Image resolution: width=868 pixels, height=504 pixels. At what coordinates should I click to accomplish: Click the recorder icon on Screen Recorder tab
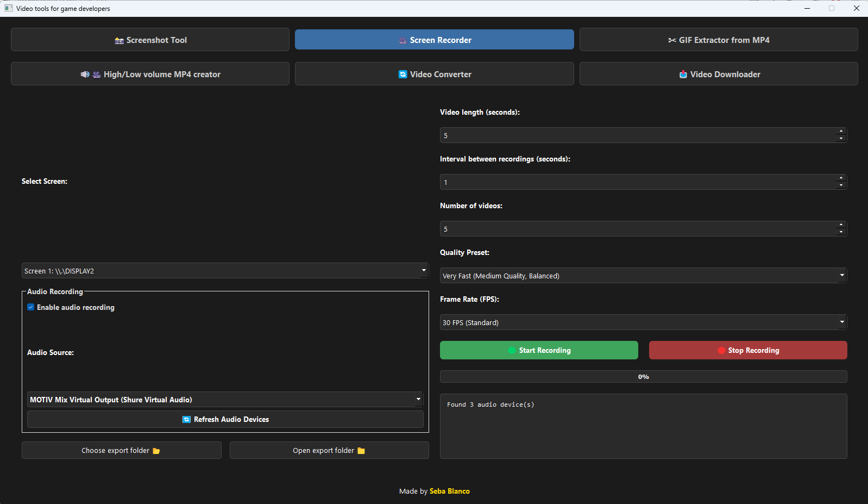click(x=403, y=40)
